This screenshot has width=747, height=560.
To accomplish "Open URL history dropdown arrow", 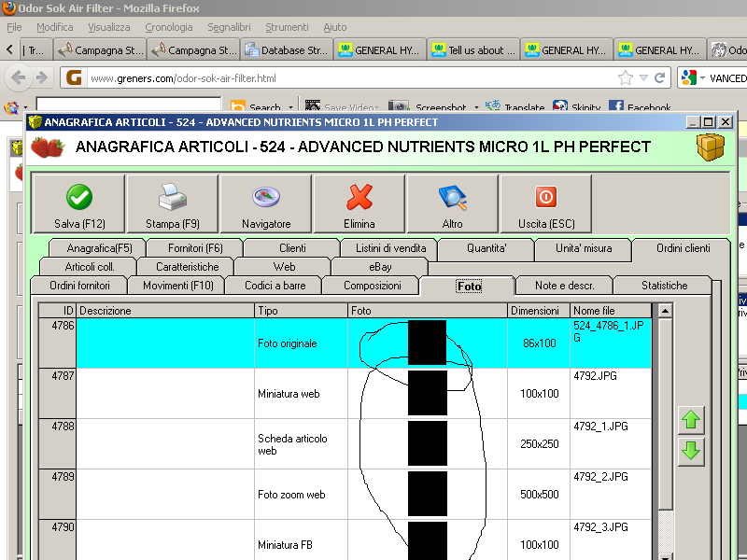I will (643, 77).
